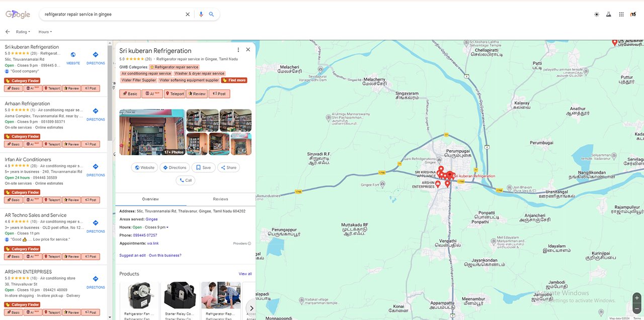Click Review button in business panel

tap(197, 93)
